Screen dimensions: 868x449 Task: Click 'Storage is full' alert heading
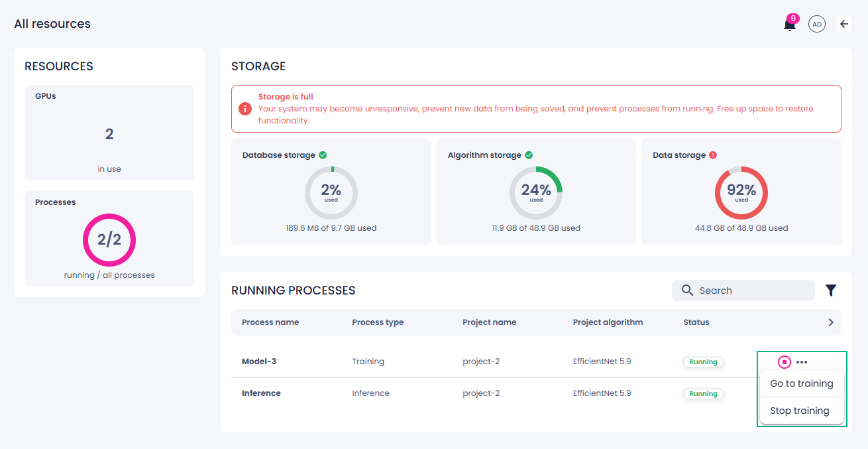point(286,97)
